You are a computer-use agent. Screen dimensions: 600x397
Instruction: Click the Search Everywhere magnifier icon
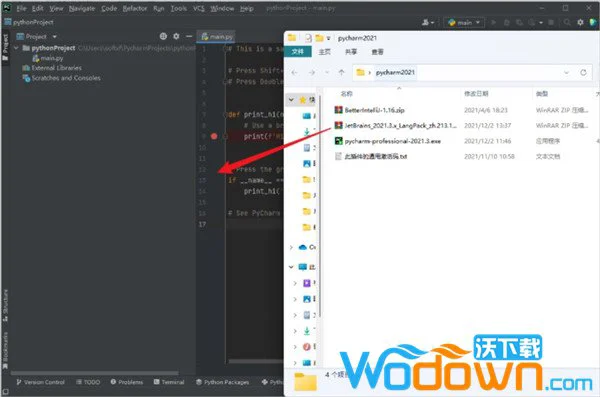567,23
